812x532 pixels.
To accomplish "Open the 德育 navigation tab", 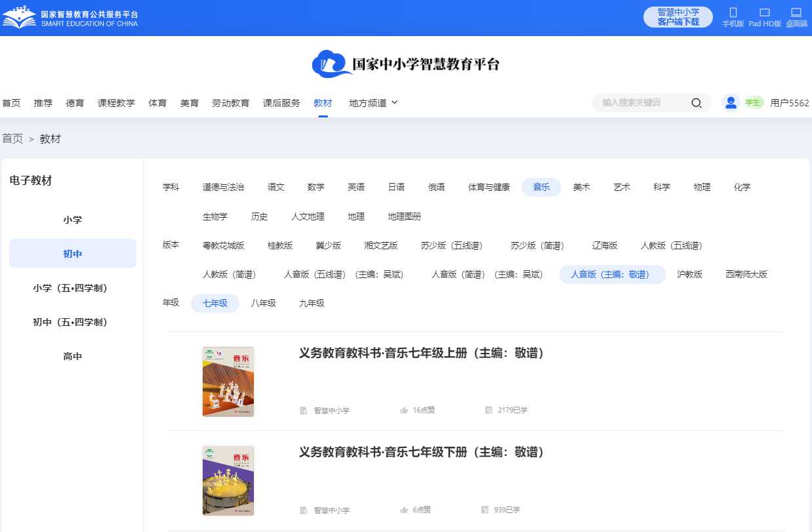I will [x=75, y=103].
